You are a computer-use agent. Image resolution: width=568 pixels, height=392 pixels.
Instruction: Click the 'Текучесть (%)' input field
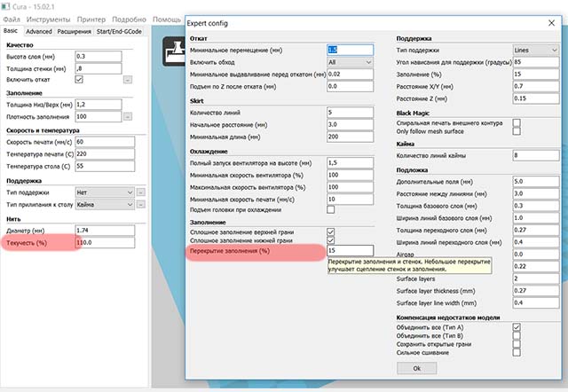(105, 241)
